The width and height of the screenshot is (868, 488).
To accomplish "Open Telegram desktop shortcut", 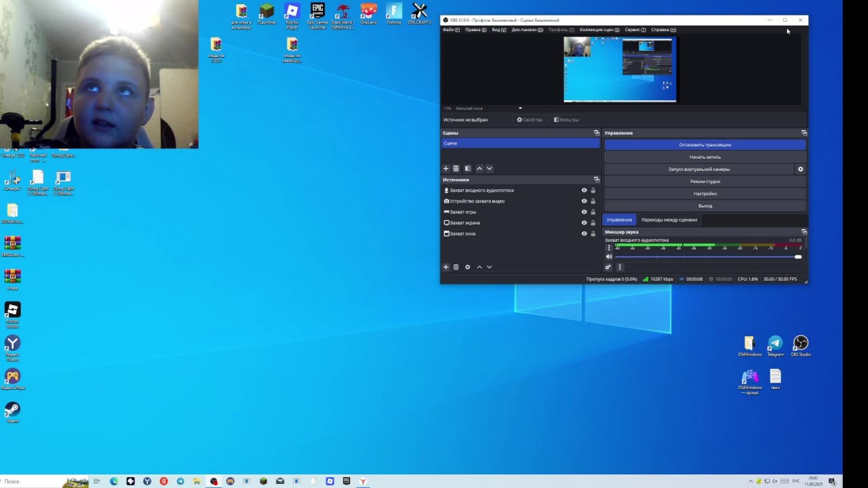I will (x=775, y=343).
